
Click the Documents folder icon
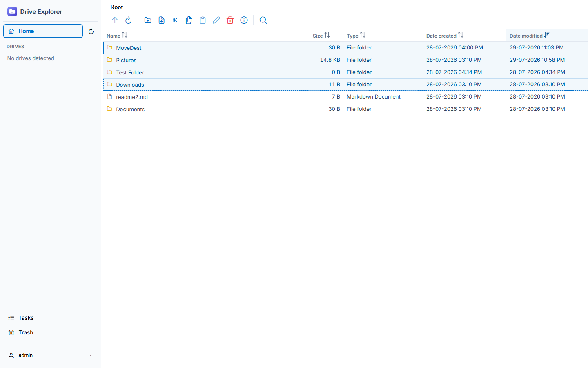109,109
